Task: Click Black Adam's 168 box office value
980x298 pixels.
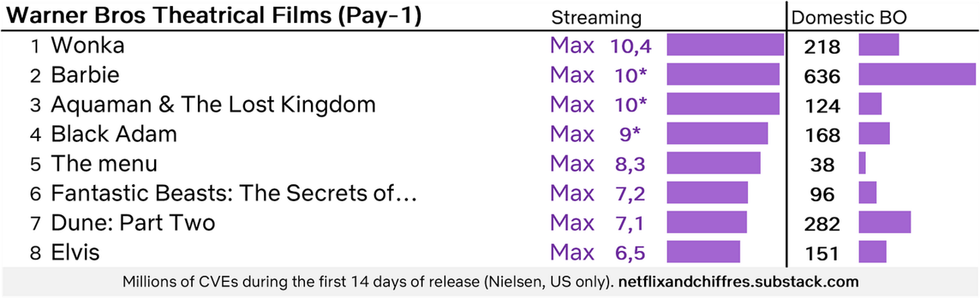Action: pos(822,136)
